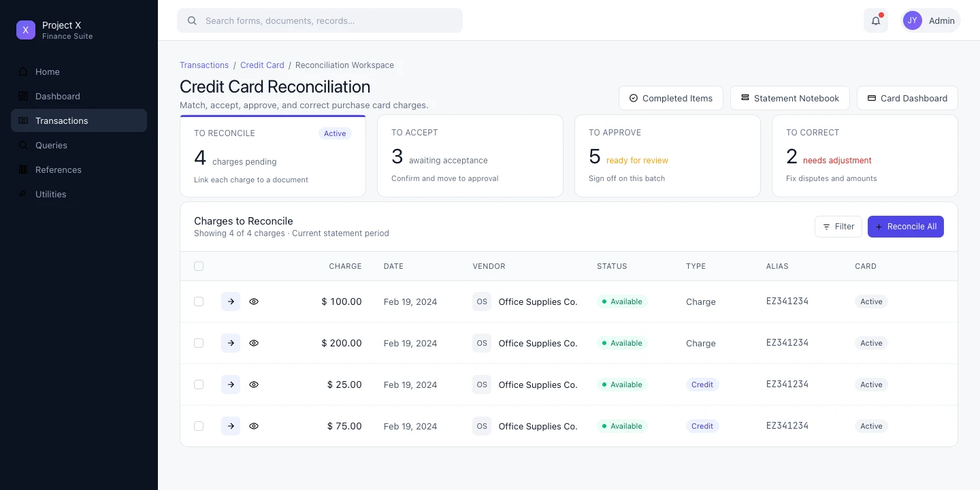Click Active card badge in $ 200.00 row
Image resolution: width=980 pixels, height=490 pixels.
tap(871, 343)
